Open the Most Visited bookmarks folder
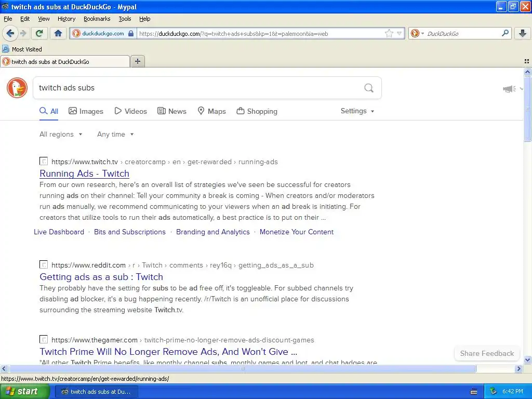 coord(22,49)
